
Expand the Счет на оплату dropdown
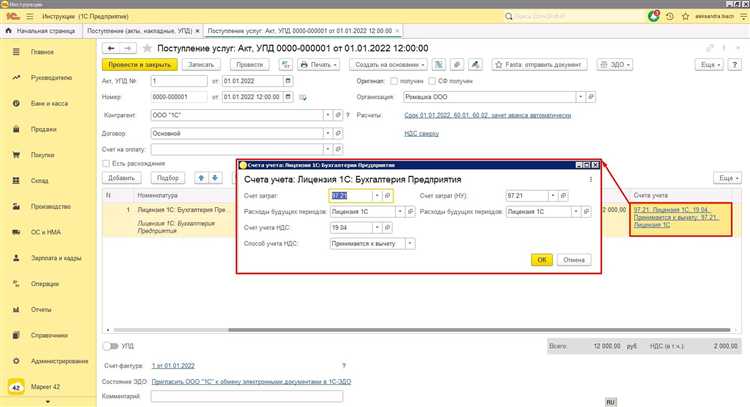point(328,149)
